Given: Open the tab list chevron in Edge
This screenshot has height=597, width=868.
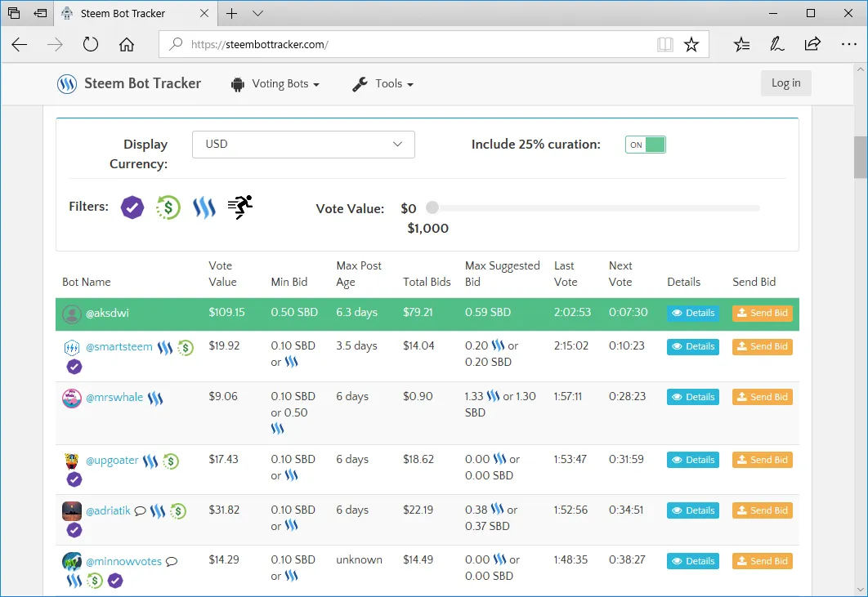Looking at the screenshot, I should [257, 13].
